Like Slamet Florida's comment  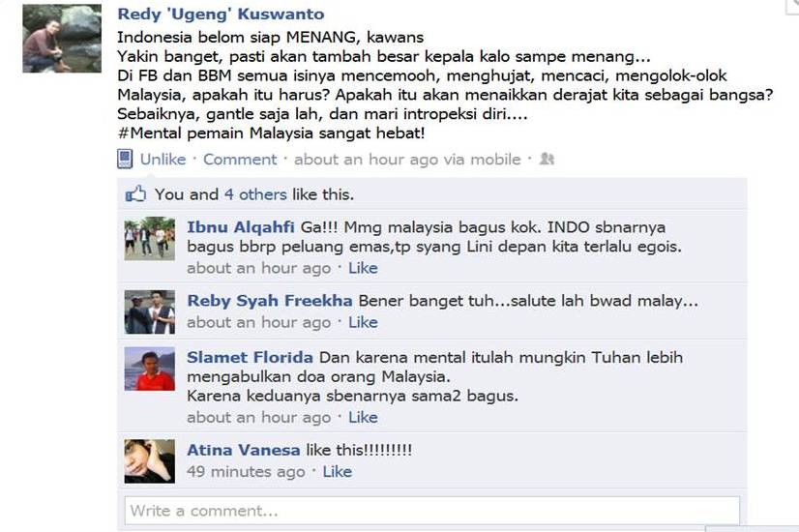tap(363, 417)
